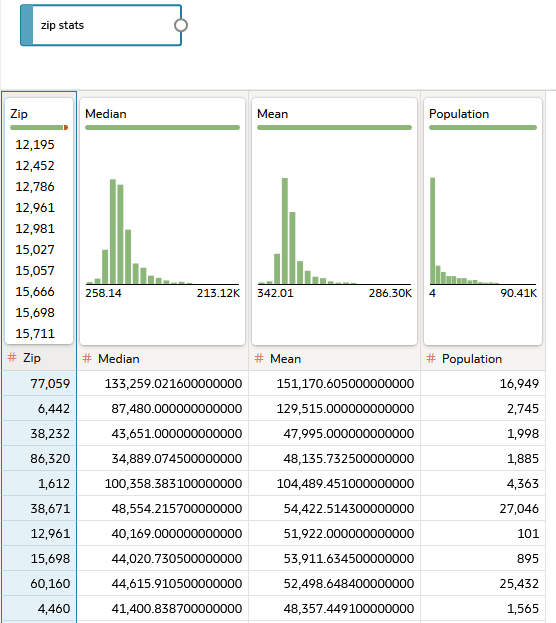Click the zip stats node output connector circle
556x623 pixels.
[x=181, y=25]
